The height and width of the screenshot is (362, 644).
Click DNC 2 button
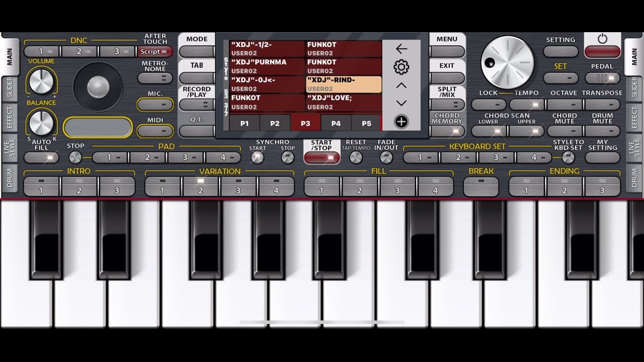pyautogui.click(x=79, y=52)
